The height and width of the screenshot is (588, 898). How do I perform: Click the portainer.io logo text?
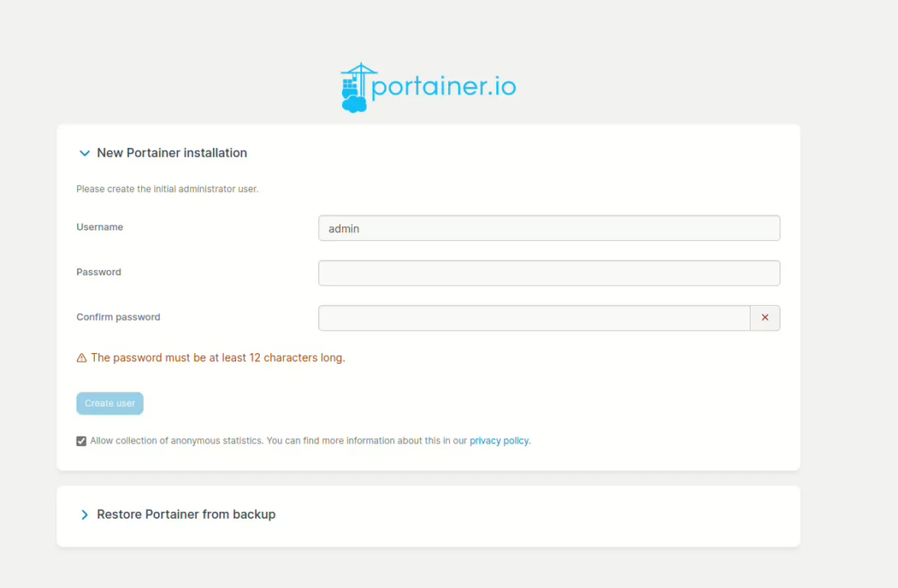coord(444,88)
